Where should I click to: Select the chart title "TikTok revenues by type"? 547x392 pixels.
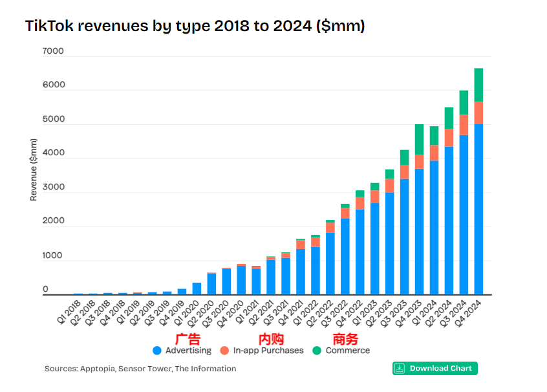(118, 26)
